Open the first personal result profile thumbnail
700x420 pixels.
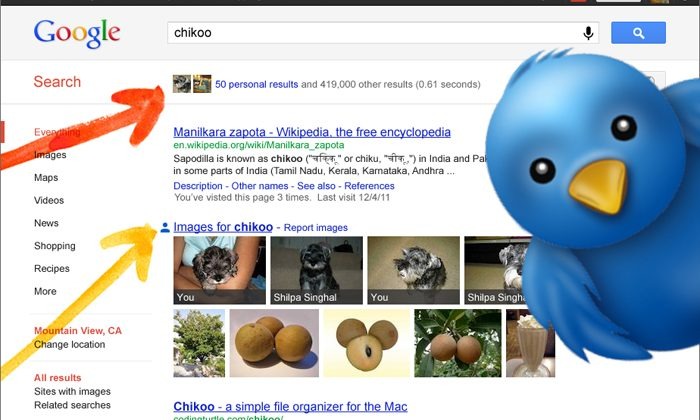[182, 84]
